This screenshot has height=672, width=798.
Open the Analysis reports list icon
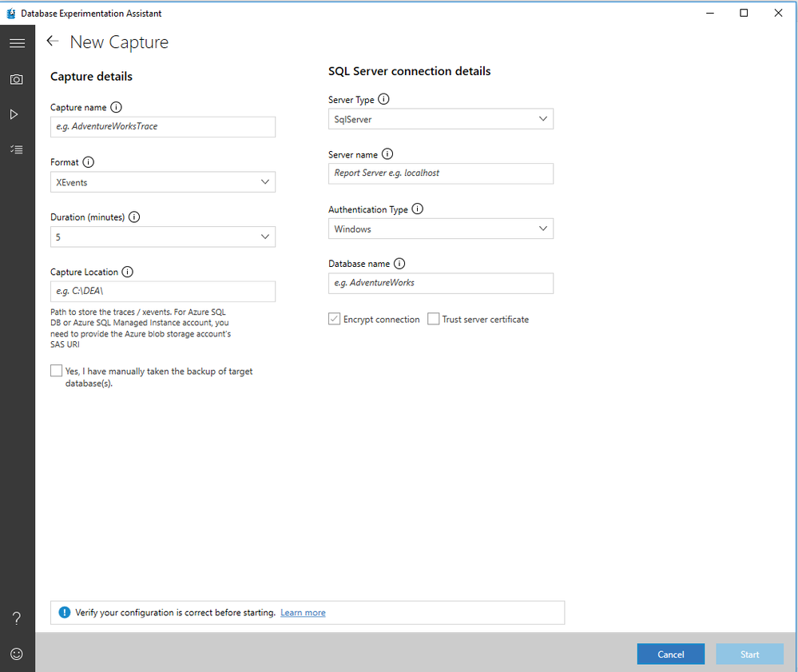[17, 149]
